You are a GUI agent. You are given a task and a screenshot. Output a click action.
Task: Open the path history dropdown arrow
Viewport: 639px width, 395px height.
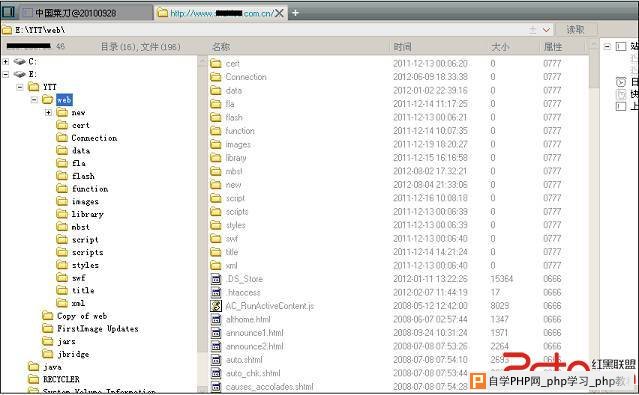pos(546,30)
